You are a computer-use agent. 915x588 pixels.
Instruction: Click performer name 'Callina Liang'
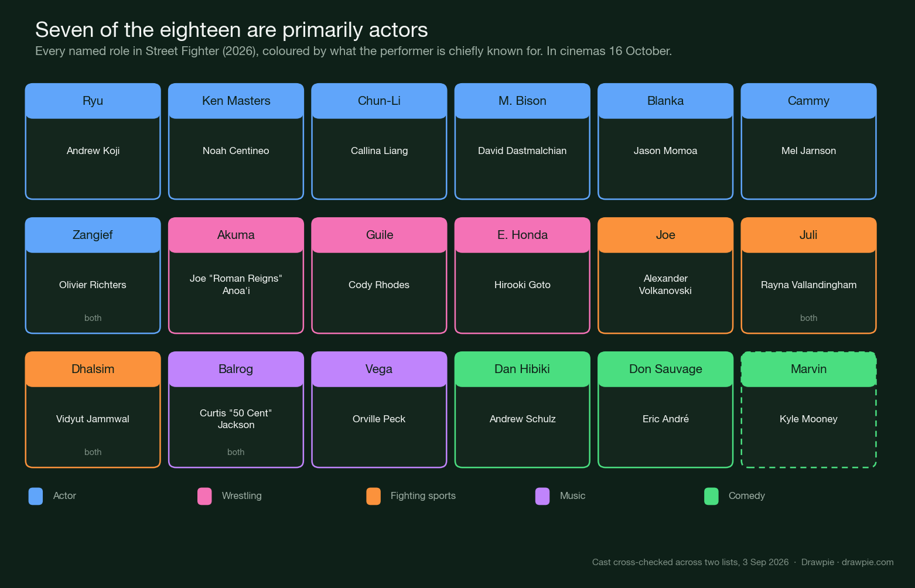[379, 151]
